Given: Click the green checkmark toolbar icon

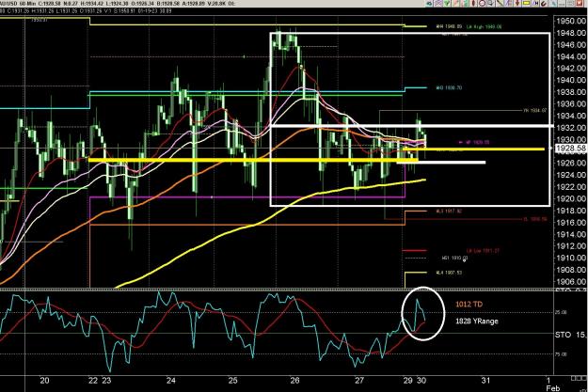Looking at the screenshot, I should 447,4.
